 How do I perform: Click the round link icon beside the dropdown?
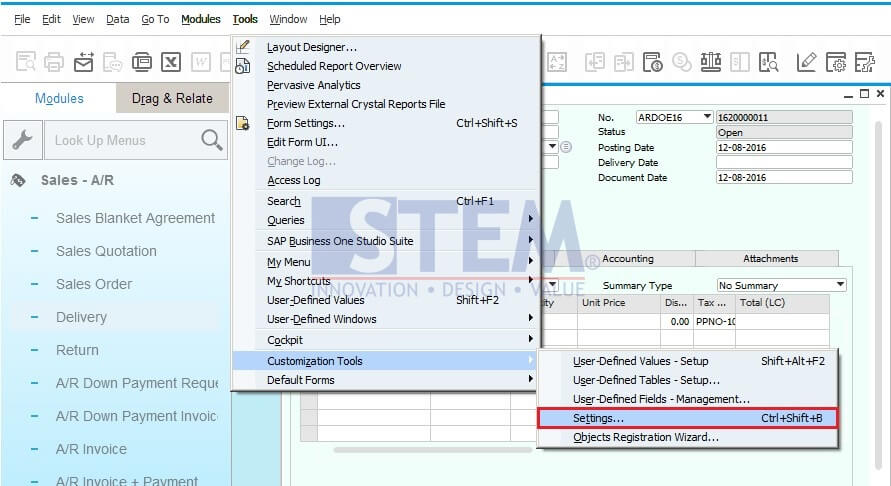tap(566, 147)
